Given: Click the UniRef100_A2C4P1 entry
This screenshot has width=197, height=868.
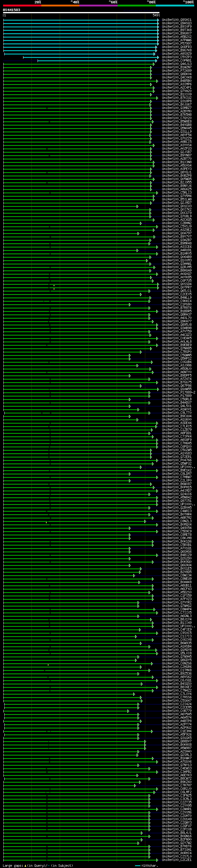Looking at the screenshot, I should pos(176,88).
